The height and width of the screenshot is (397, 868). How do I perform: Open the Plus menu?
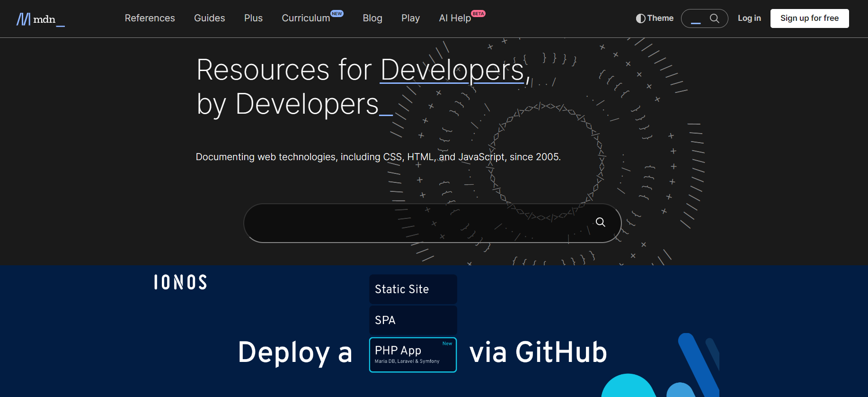(x=253, y=18)
